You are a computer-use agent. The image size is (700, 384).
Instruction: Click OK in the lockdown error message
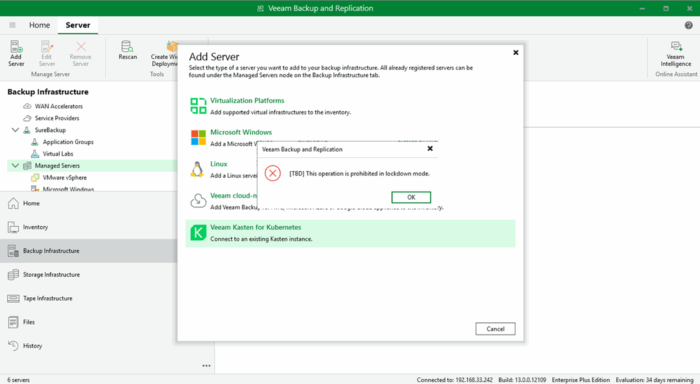click(x=411, y=197)
